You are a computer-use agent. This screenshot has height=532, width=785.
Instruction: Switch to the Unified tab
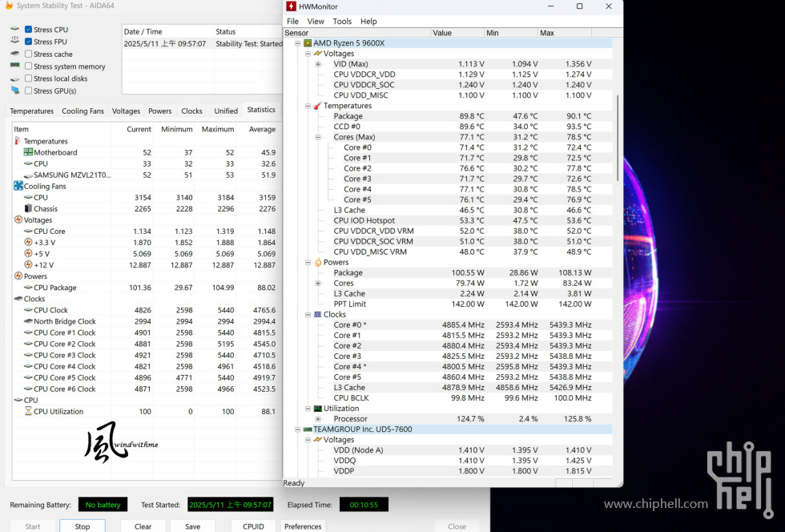point(226,111)
